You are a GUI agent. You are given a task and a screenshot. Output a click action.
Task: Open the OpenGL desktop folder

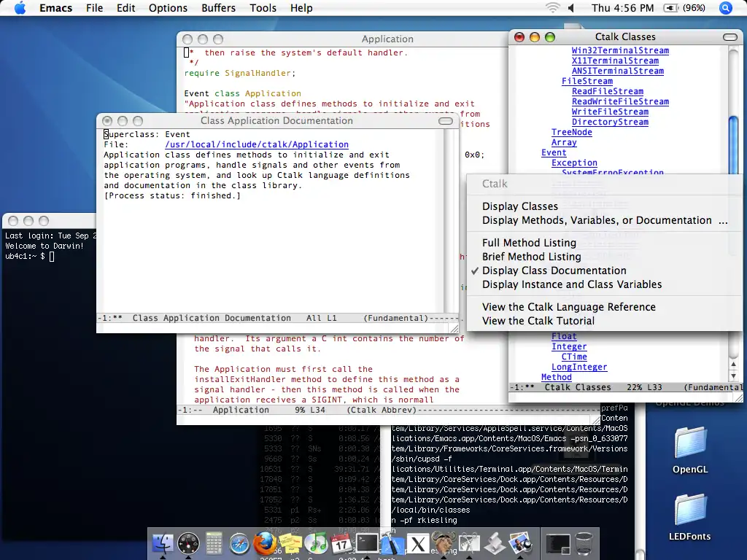pos(690,450)
